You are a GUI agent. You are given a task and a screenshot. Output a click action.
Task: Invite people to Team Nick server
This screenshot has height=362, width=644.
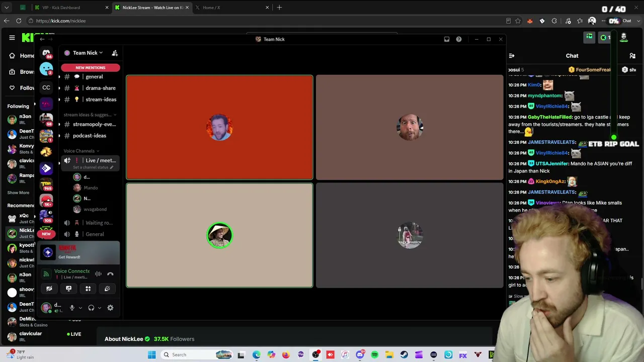(115, 53)
